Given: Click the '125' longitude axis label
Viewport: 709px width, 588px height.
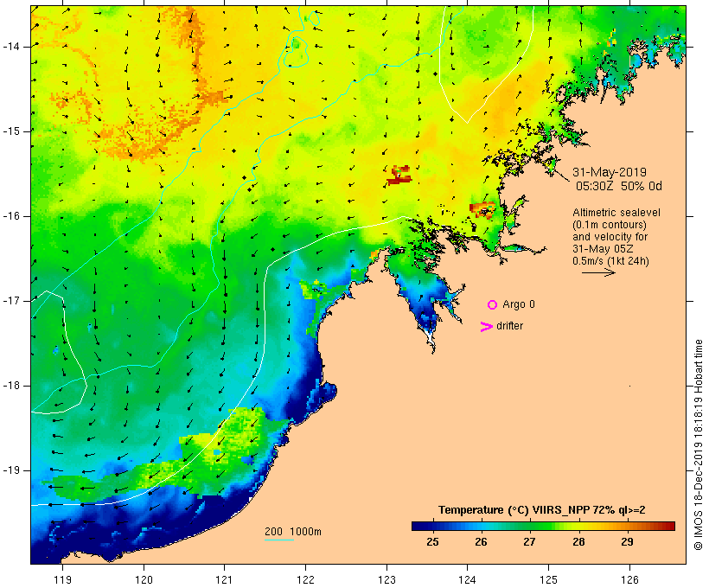Looking at the screenshot, I should (548, 579).
